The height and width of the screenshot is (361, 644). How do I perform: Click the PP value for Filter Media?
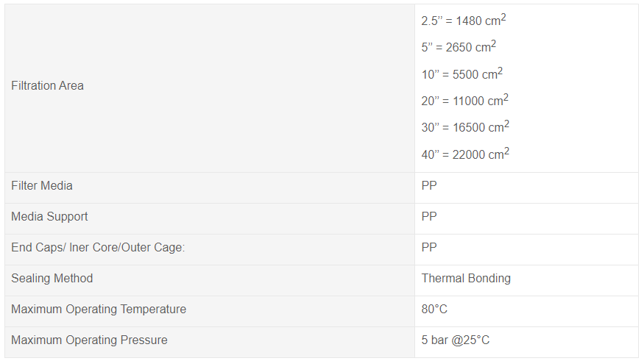pos(429,186)
